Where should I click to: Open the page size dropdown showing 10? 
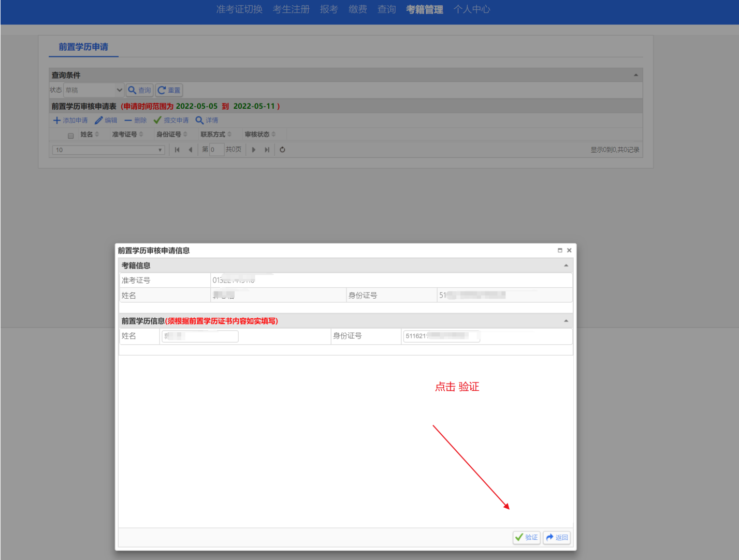point(108,150)
